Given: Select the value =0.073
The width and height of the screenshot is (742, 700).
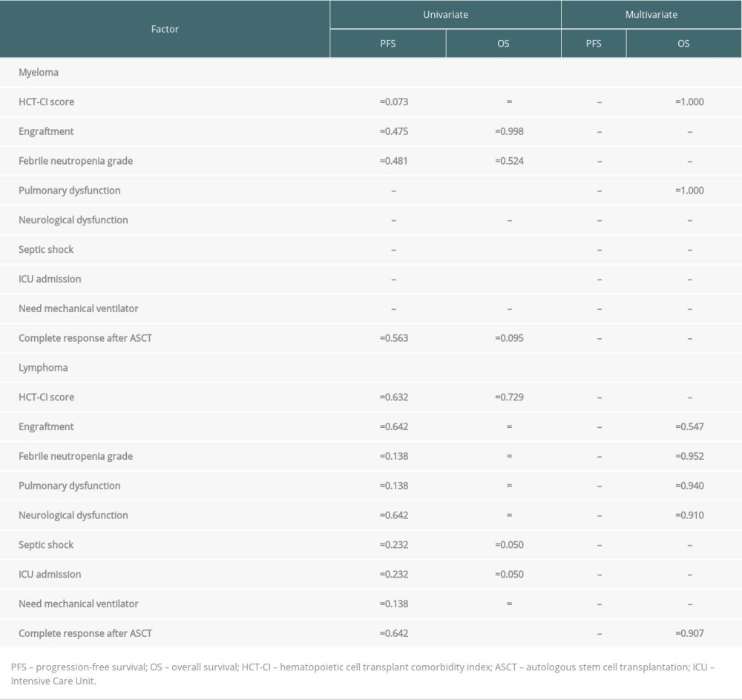Looking at the screenshot, I should 394,102.
